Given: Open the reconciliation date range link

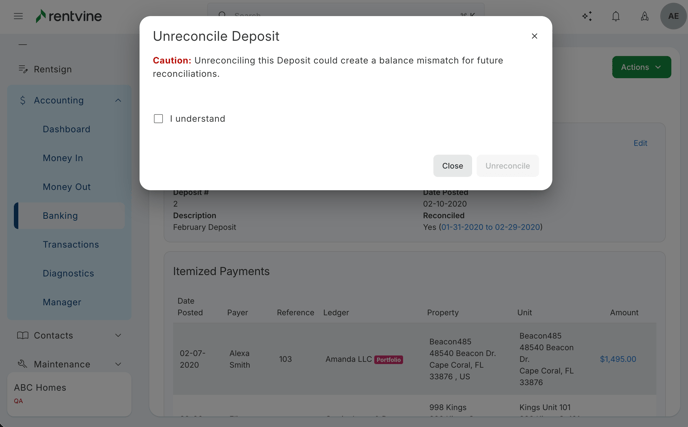Looking at the screenshot, I should pos(490,227).
